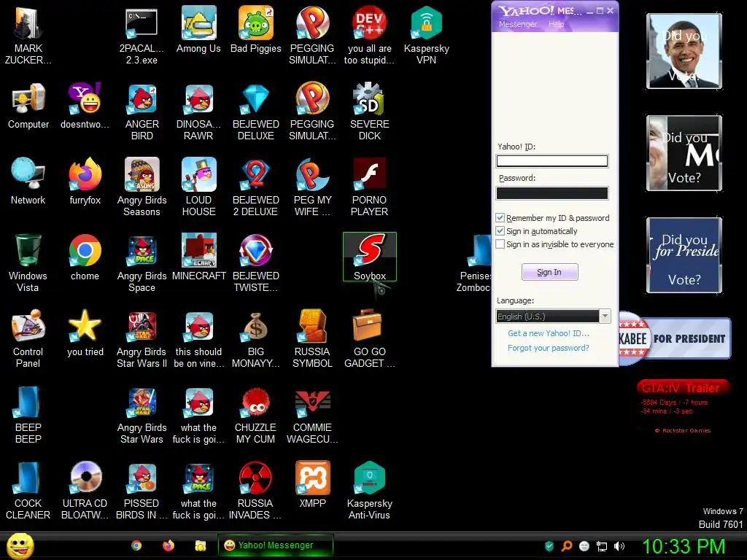The image size is (747, 560).
Task: Launch Firefox from the taskbar
Action: coord(169,545)
